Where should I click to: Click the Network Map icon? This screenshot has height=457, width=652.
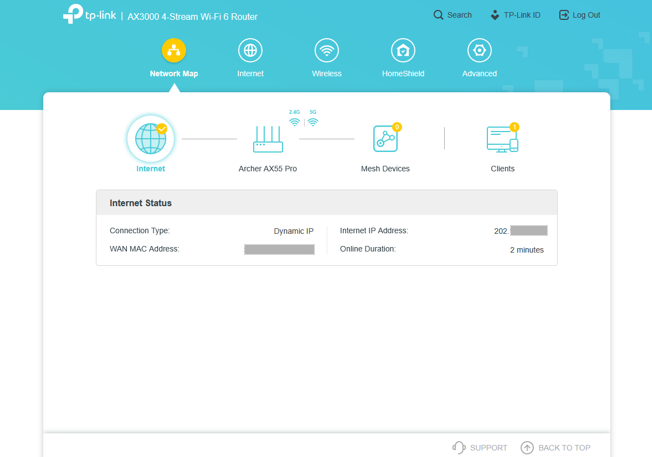[x=174, y=50]
